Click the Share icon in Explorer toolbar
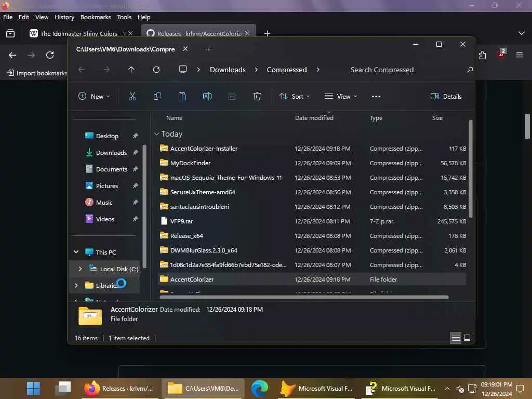Screen dimensions: 532x399 coord(232,96)
